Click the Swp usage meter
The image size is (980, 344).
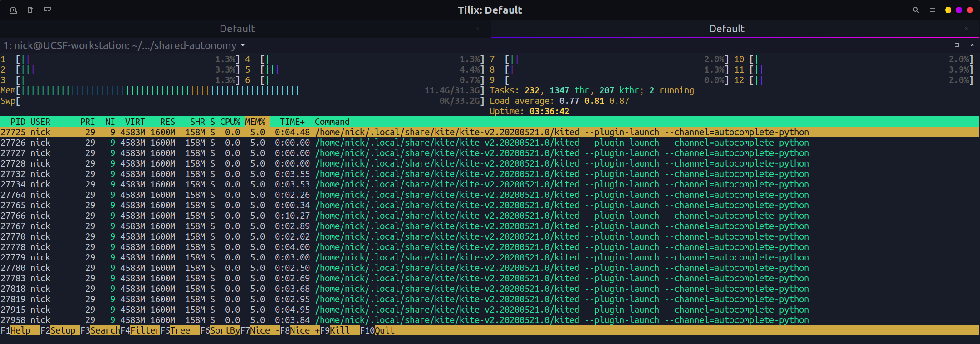tap(242, 101)
